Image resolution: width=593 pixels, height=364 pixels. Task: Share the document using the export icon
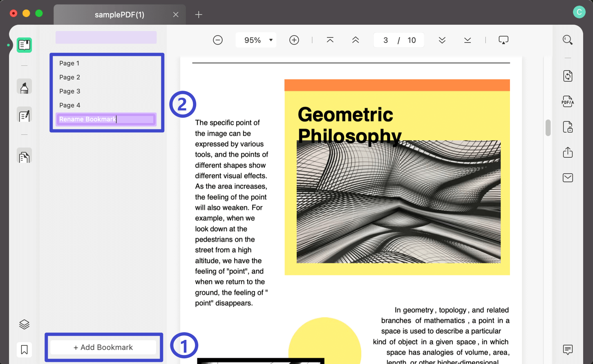568,152
